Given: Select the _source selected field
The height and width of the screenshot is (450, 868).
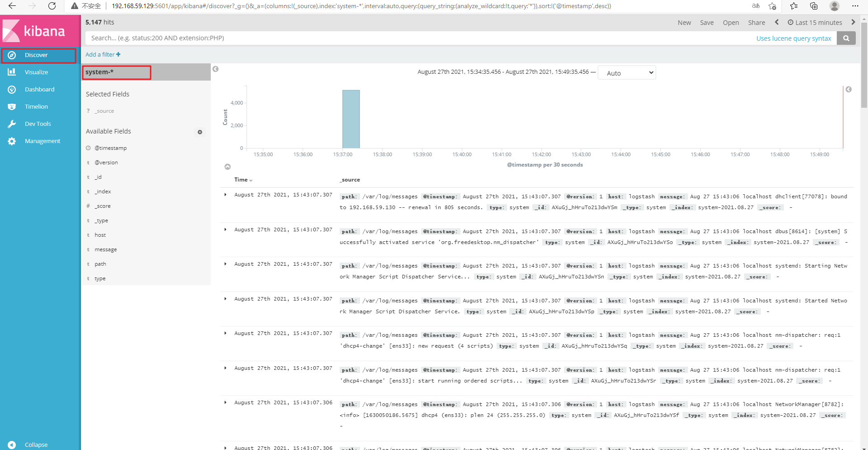Looking at the screenshot, I should pyautogui.click(x=104, y=111).
